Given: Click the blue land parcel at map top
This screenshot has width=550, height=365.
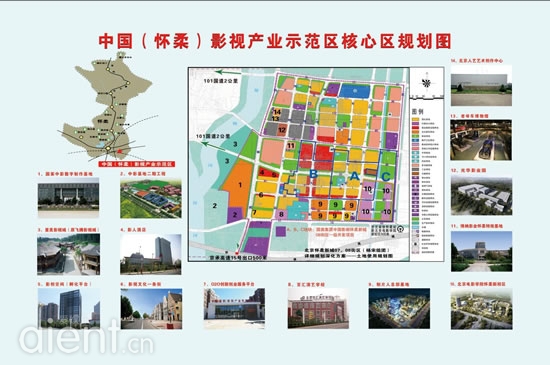Looking at the screenshot, I should coord(355,91).
